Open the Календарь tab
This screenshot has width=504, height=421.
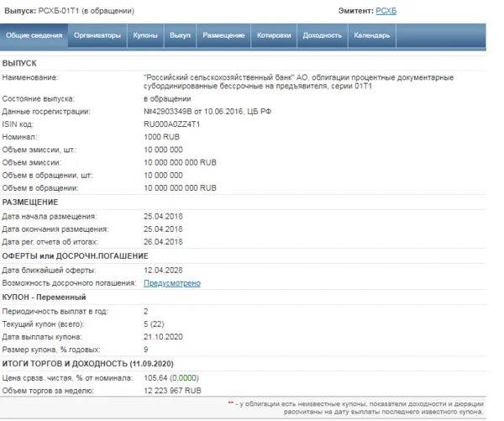tap(372, 35)
